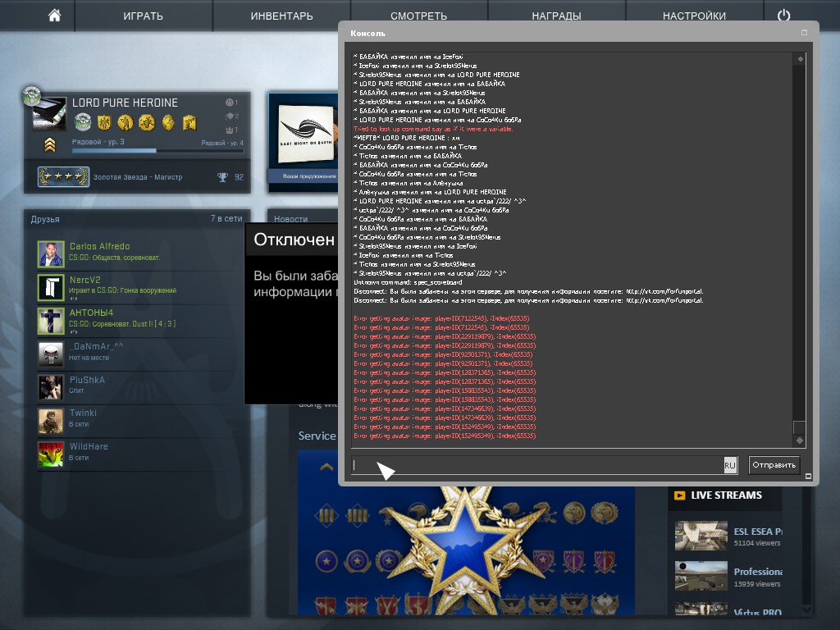The image size is (840, 630).
Task: Open the НАГРАДЫ menu
Action: click(x=557, y=16)
